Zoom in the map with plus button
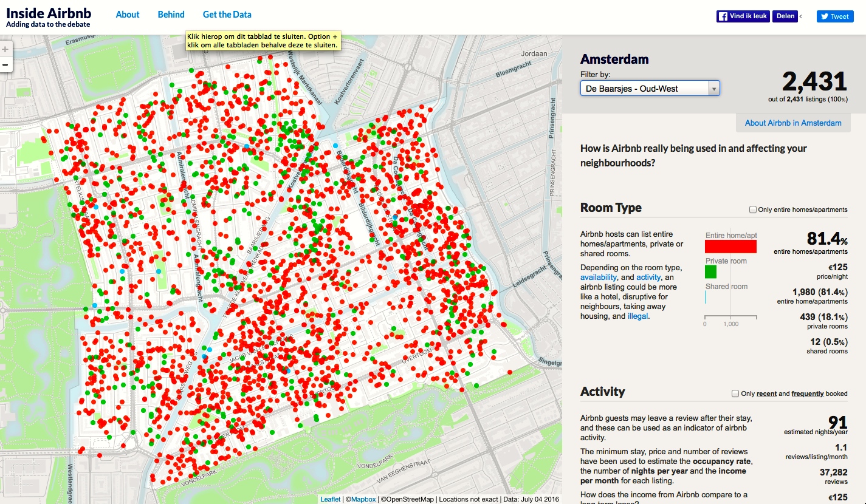Viewport: 866px width, 504px height. tap(5, 50)
